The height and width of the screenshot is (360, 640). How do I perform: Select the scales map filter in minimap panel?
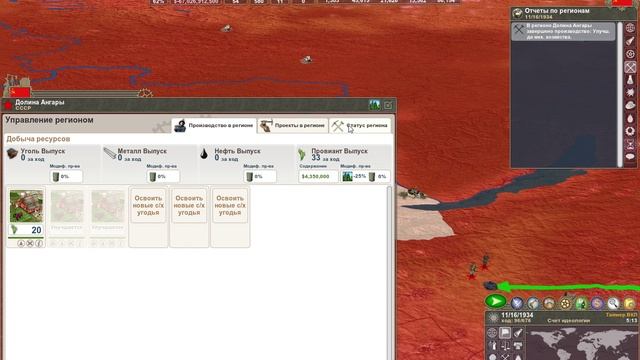[505, 345]
